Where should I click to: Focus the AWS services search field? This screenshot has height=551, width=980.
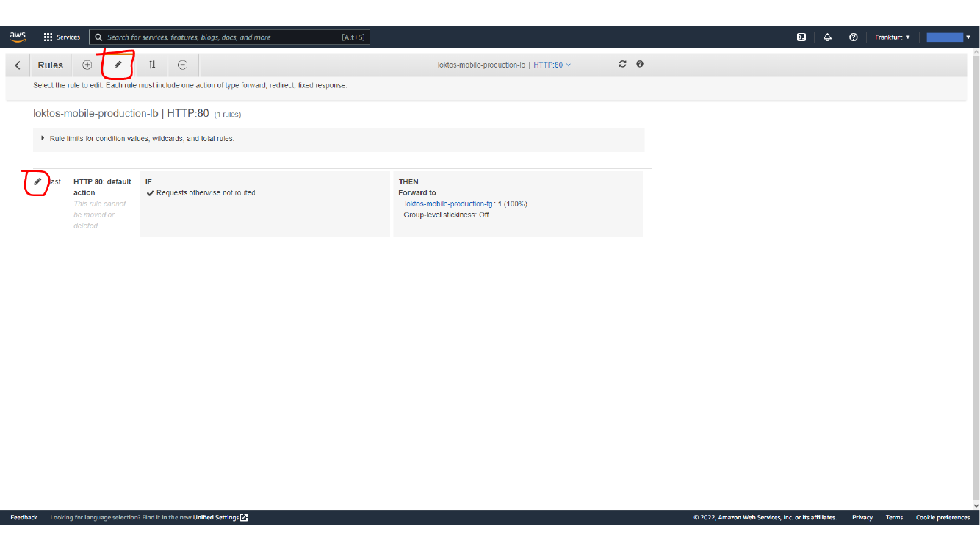point(229,37)
